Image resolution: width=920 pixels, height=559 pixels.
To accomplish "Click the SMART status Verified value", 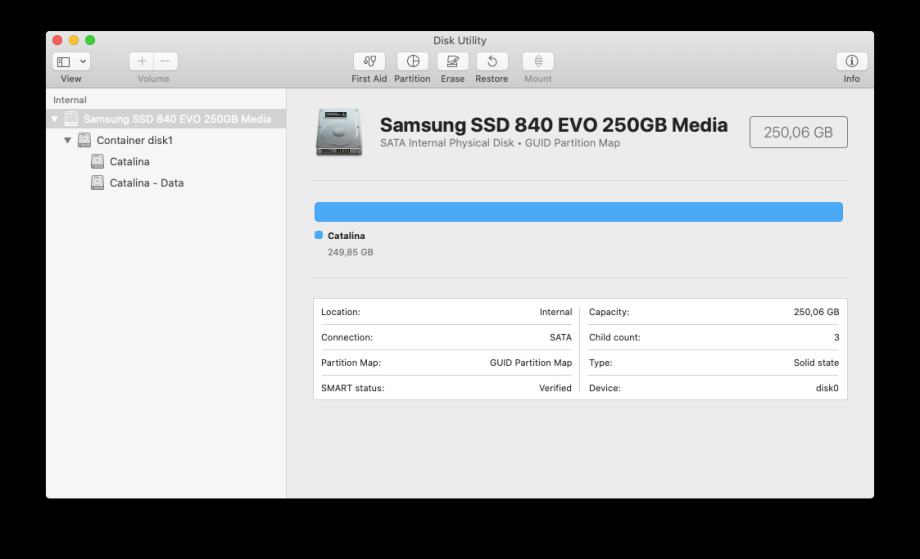I will (555, 388).
